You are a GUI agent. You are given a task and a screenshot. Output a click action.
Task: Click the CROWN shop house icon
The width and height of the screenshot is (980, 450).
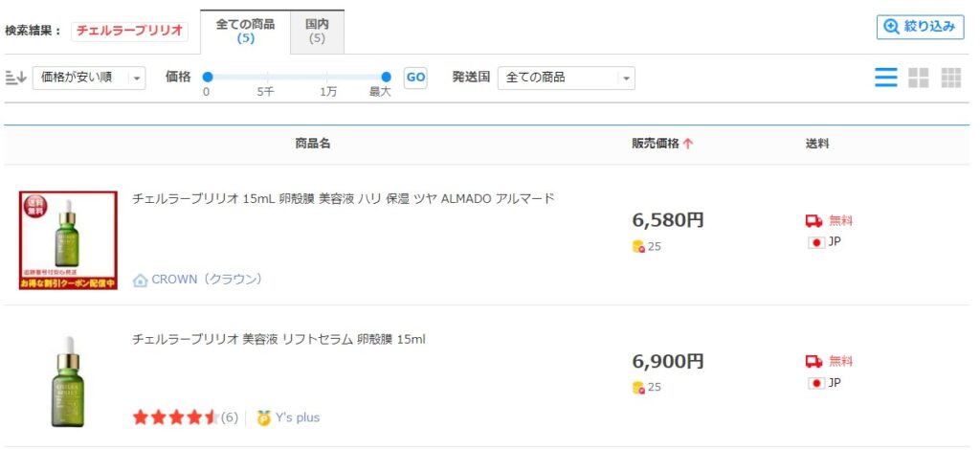coord(141,280)
